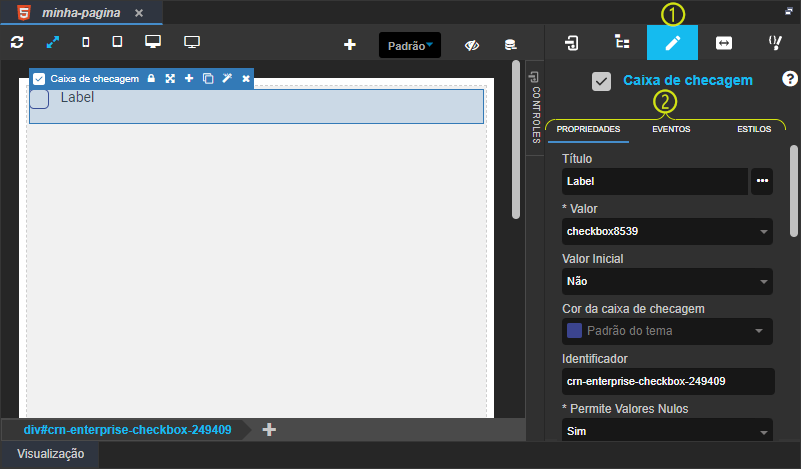Click the blue expand arrows icon
This screenshot has height=469, width=801.
click(x=53, y=42)
